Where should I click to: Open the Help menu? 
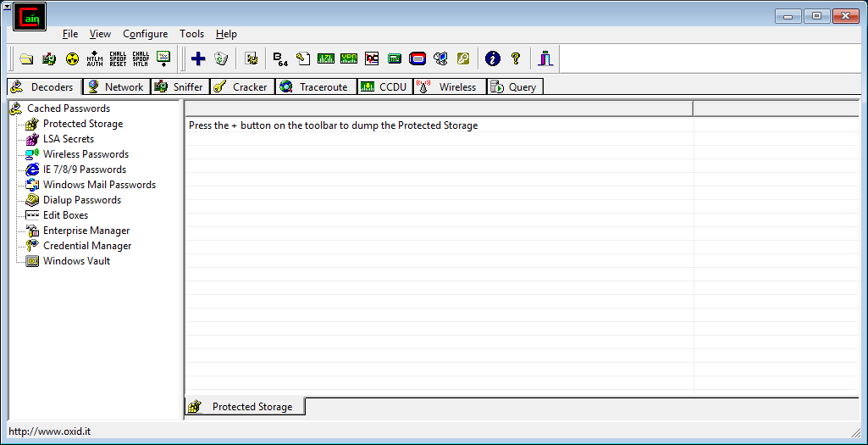click(226, 34)
